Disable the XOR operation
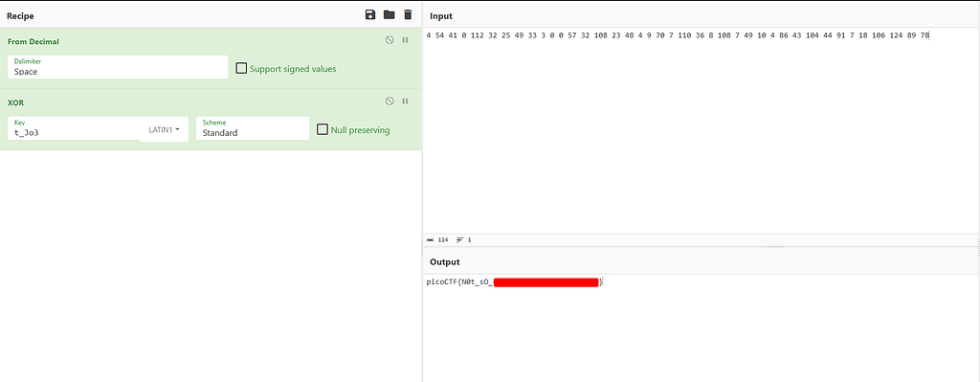 click(390, 101)
